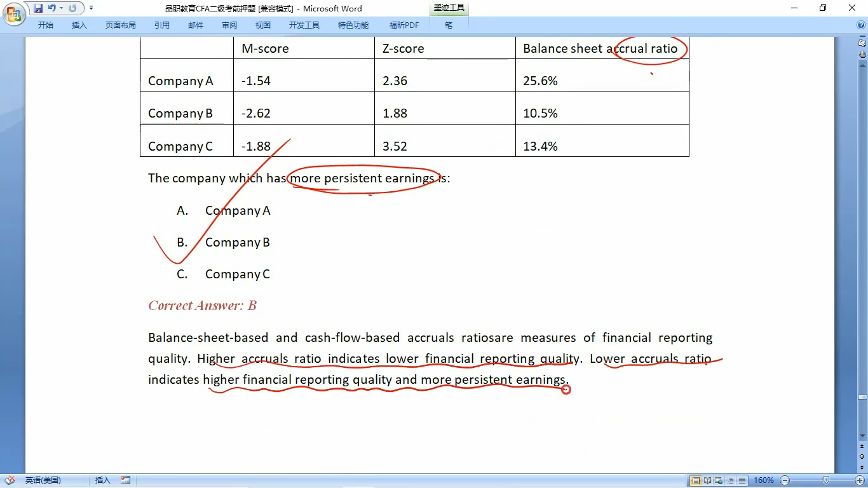Viewport: 868px width, 488px height.
Task: Expand the undo history dropdown arrow
Action: [61, 8]
